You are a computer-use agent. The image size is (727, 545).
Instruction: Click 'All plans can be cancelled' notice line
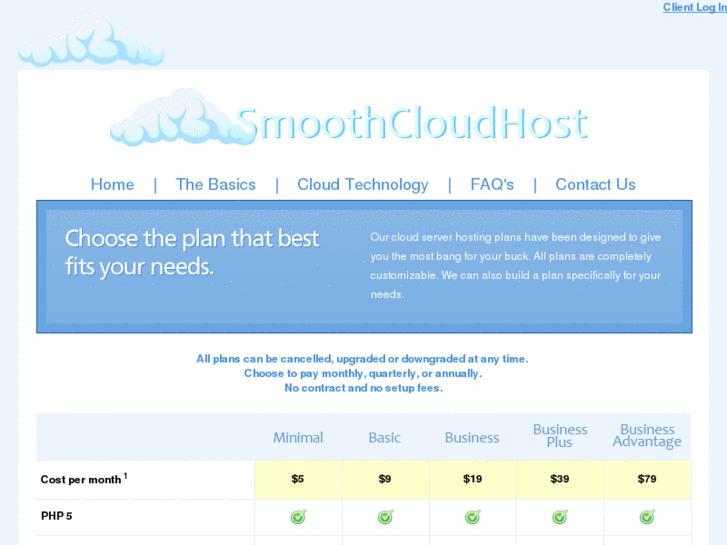tap(362, 359)
